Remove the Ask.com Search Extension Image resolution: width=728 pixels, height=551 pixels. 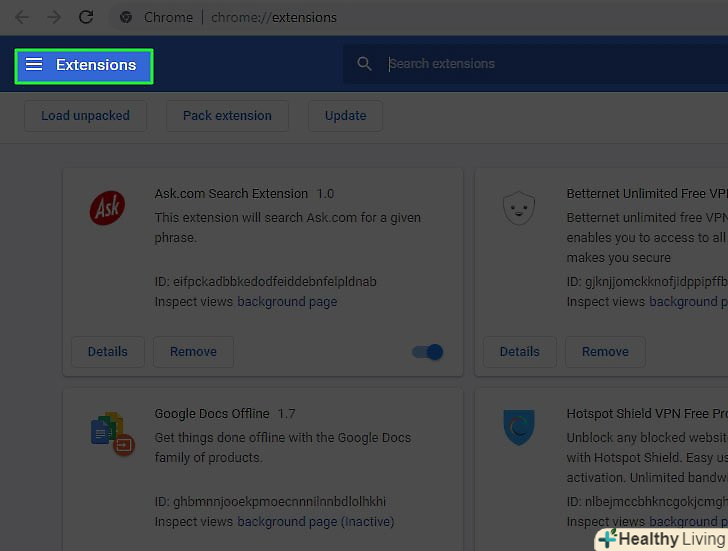pos(193,352)
